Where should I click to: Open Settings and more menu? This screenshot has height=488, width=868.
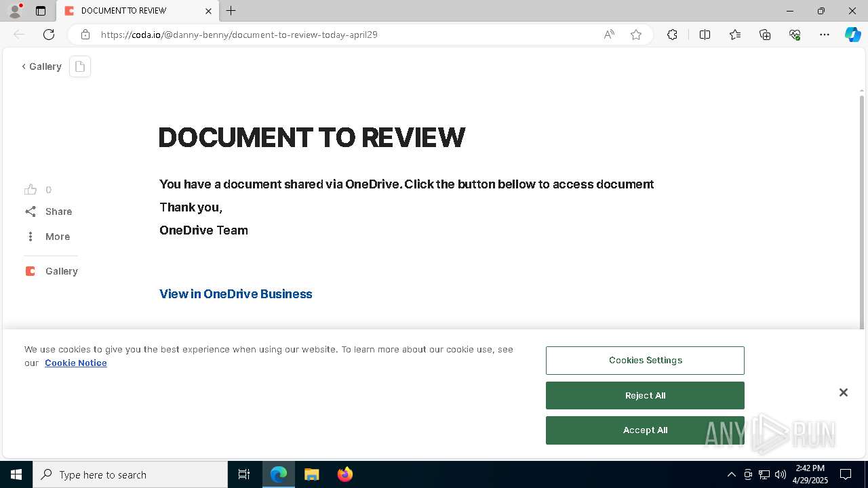[825, 35]
